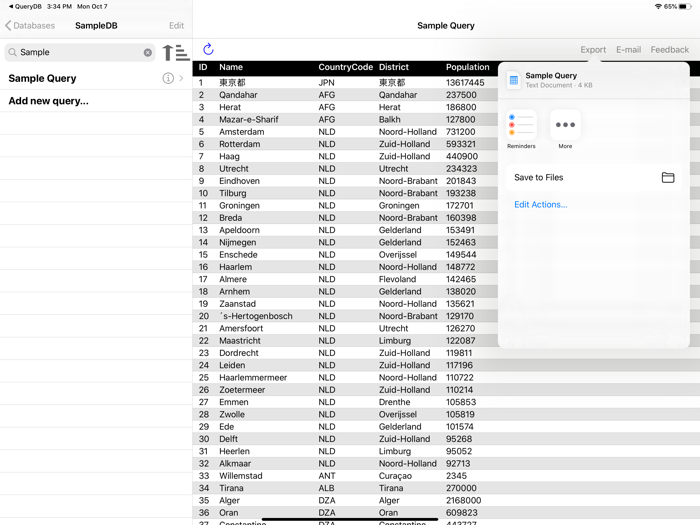This screenshot has width=700, height=525.
Task: Click the ID column header
Action: click(x=203, y=67)
